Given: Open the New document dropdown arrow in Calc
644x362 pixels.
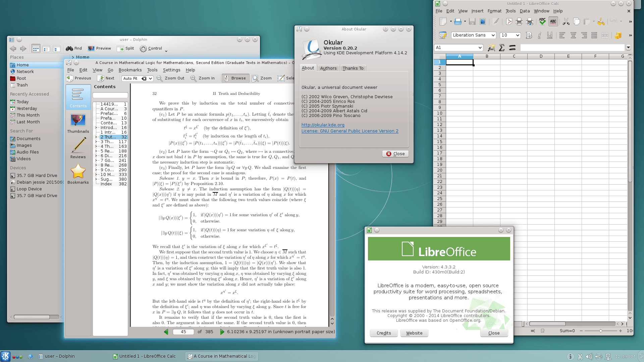Looking at the screenshot, I should (451, 22).
